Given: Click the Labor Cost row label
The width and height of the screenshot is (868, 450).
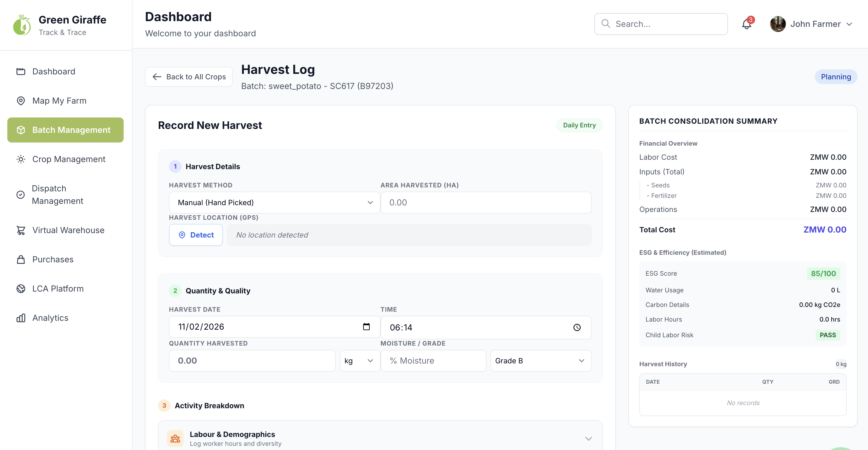Looking at the screenshot, I should [x=658, y=157].
